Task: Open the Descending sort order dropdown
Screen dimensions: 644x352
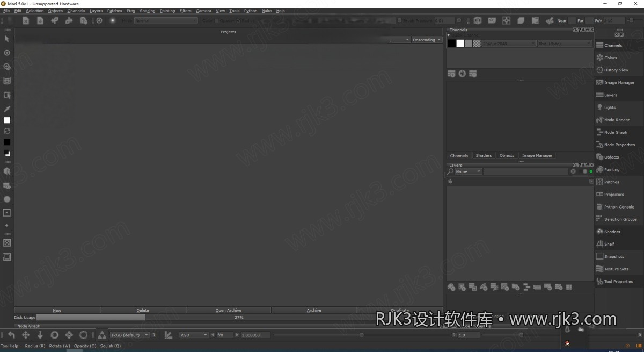Action: [x=427, y=40]
